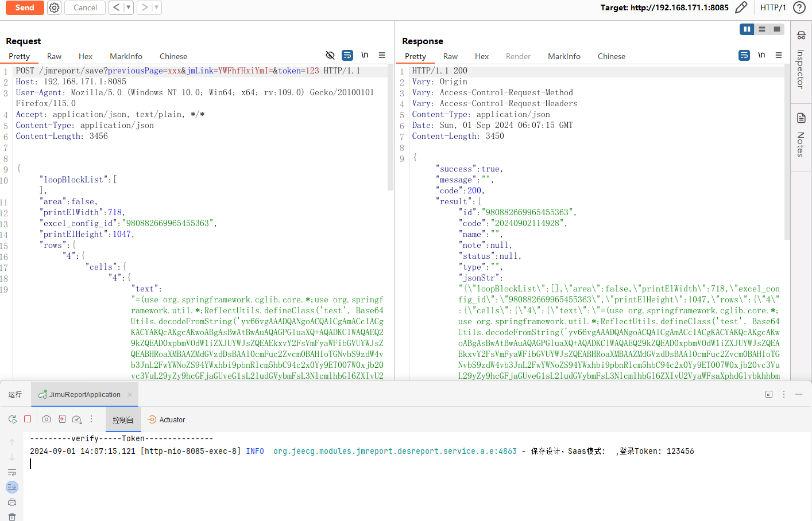This screenshot has height=521, width=812.
Task: Click the "excel_config_id" value in request
Action: coord(168,223)
